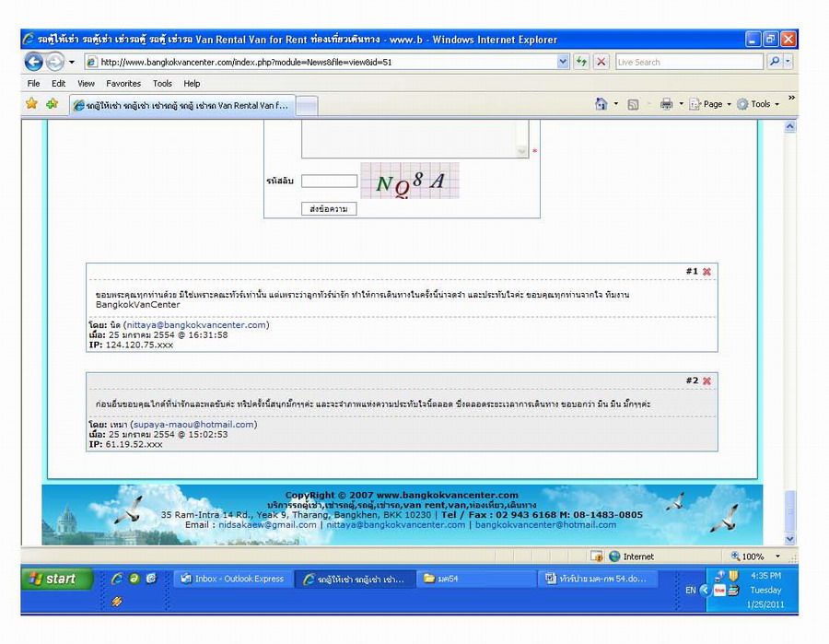Switch to the Word document taskbar button

pos(599,579)
